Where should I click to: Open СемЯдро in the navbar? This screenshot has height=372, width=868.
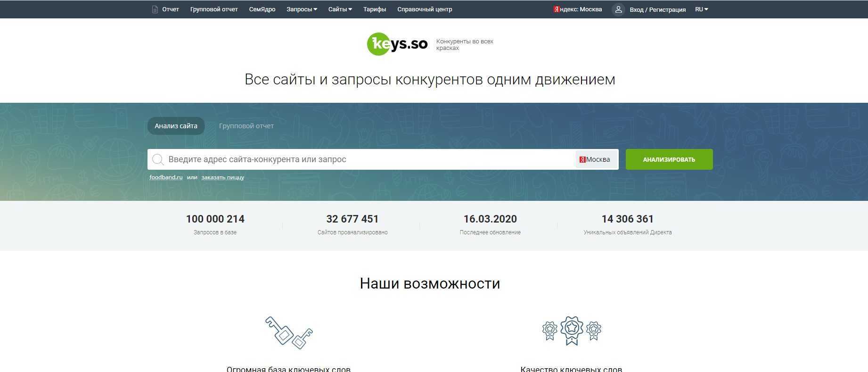click(262, 9)
